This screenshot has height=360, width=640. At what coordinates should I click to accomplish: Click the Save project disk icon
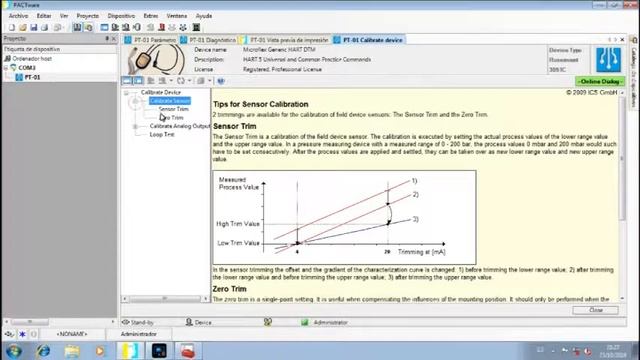(33, 27)
